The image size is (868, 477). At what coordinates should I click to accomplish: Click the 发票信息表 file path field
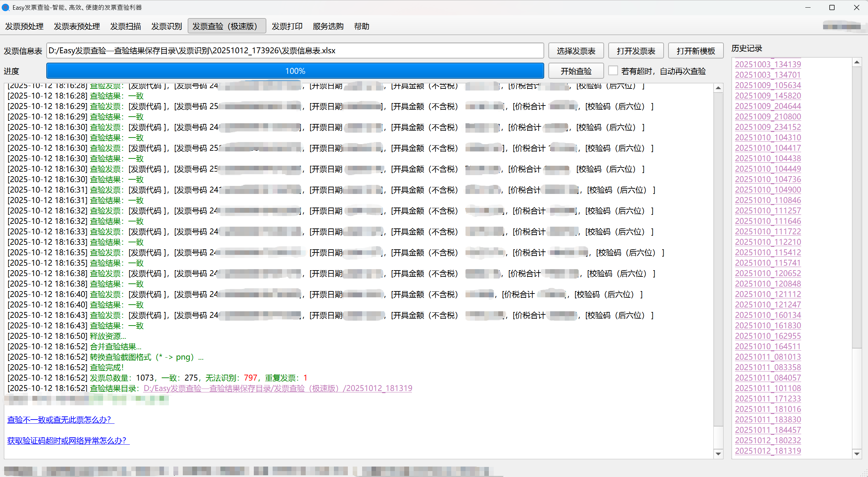click(x=295, y=51)
